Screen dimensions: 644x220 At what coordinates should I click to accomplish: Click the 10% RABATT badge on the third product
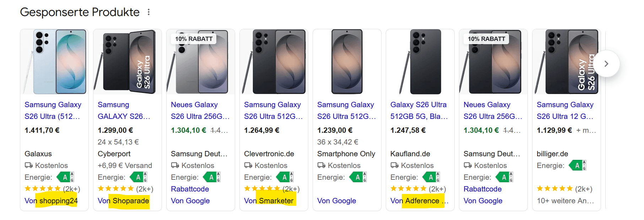tap(193, 38)
